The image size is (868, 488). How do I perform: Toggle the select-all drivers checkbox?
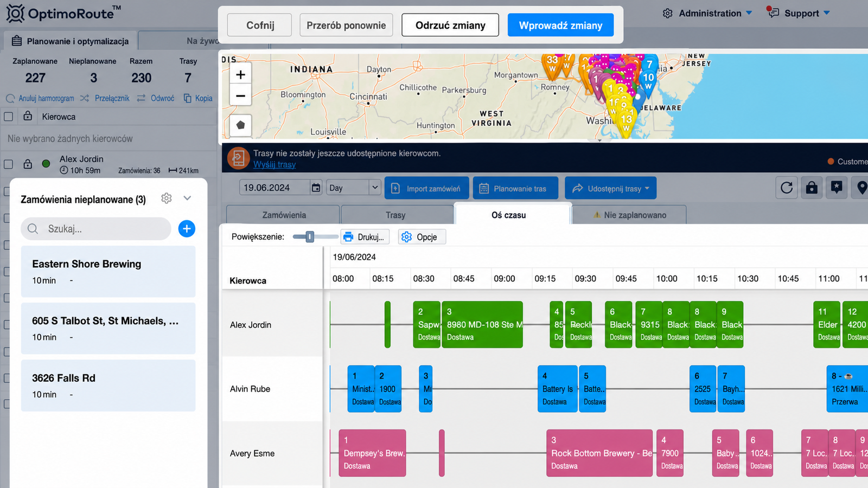click(x=8, y=116)
